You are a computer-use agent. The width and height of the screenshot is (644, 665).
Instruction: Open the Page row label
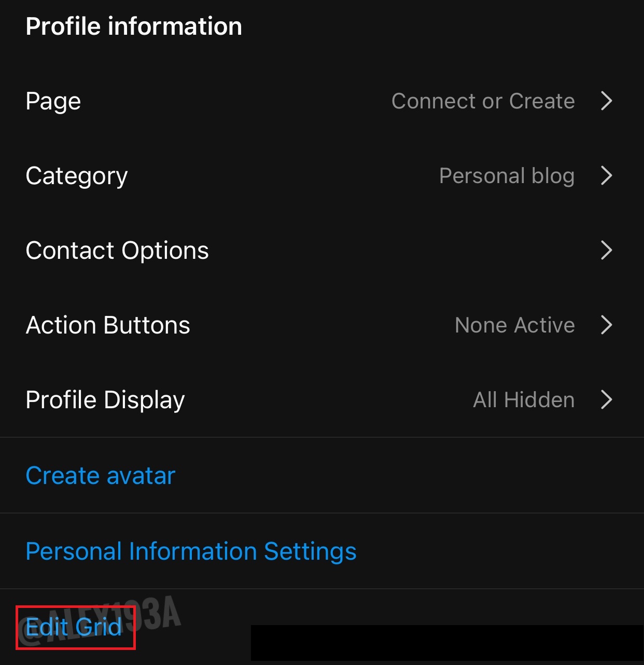pos(53,101)
